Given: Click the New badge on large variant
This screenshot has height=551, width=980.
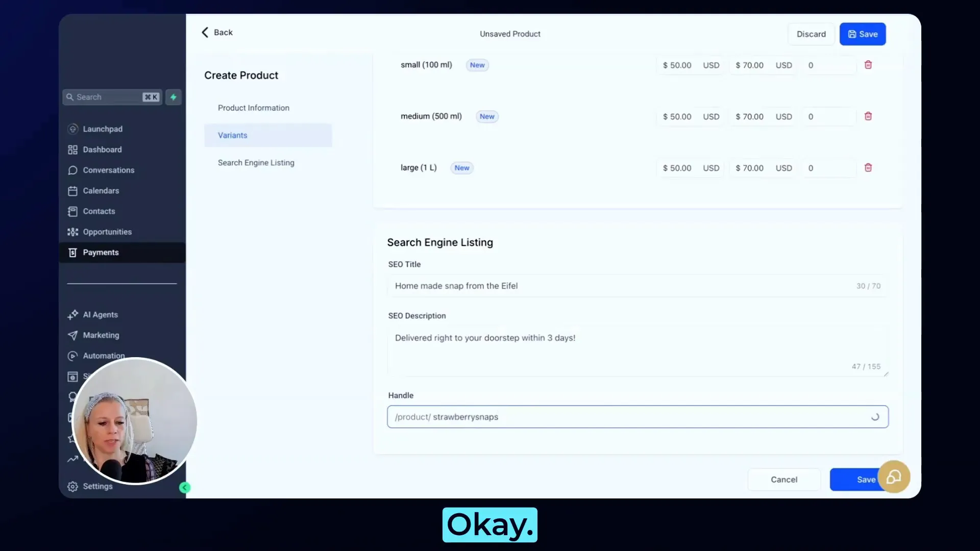Looking at the screenshot, I should [x=462, y=168].
